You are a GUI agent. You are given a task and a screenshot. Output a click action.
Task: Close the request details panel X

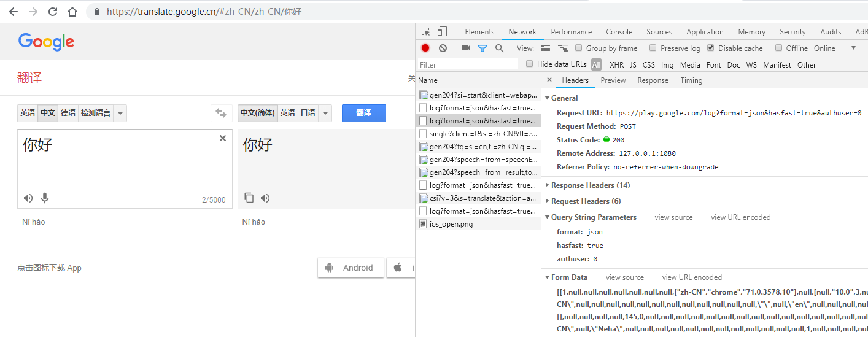pos(549,80)
